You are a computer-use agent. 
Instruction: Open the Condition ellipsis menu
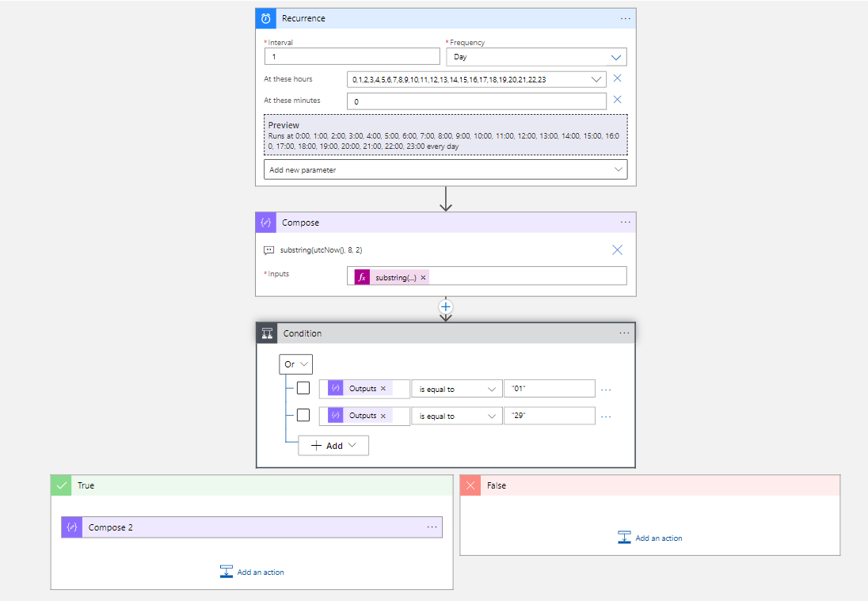(x=625, y=333)
